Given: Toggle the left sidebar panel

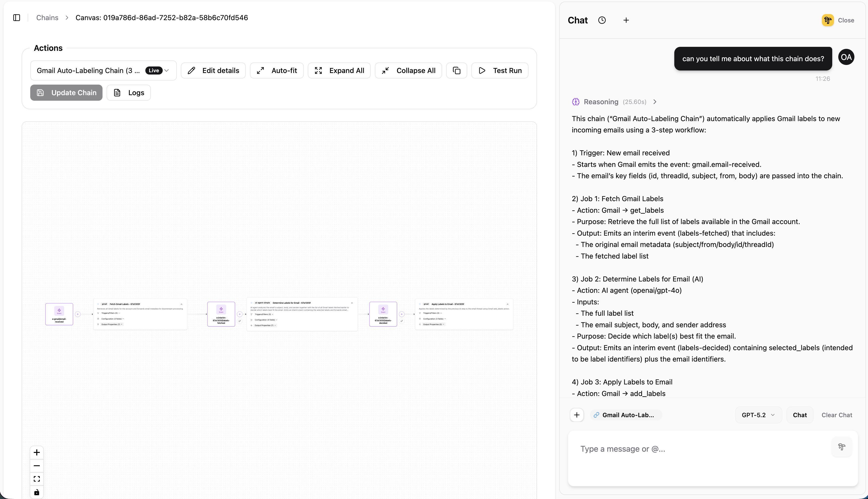Looking at the screenshot, I should [17, 17].
